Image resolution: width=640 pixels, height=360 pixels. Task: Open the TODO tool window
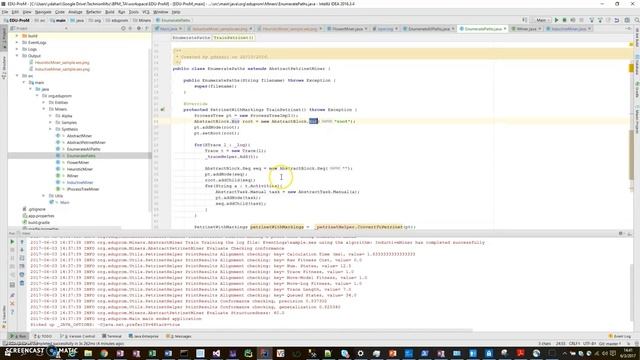(x=43, y=336)
